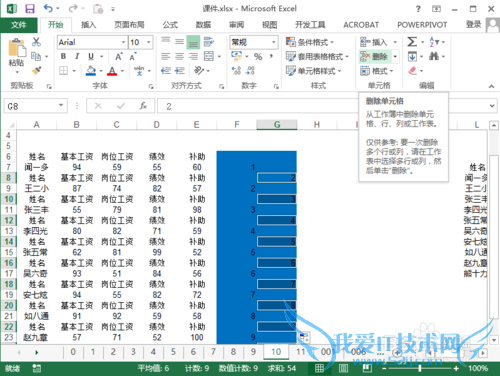Image resolution: width=500 pixels, height=376 pixels.
Task: Click the AutoSum sigma icon
Action: click(x=412, y=42)
